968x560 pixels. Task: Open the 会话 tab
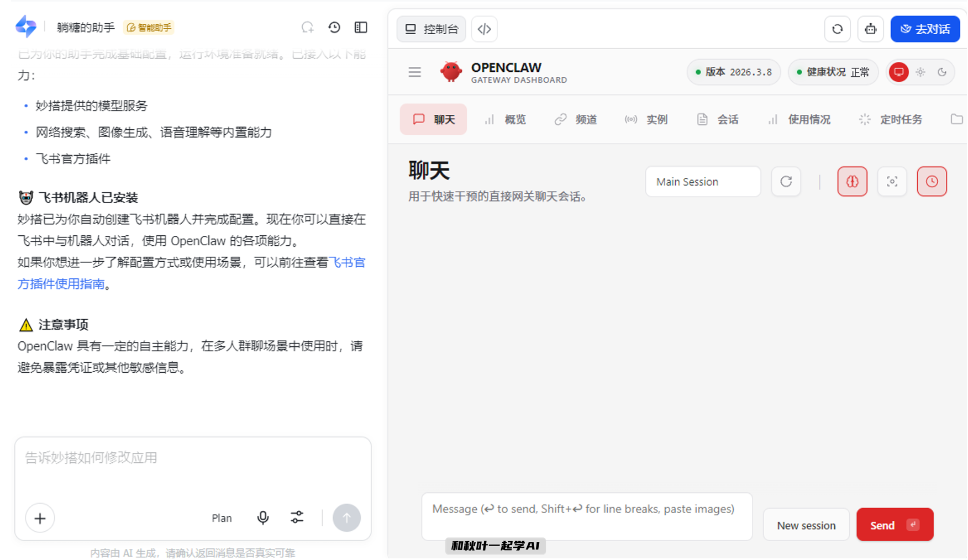point(717,119)
